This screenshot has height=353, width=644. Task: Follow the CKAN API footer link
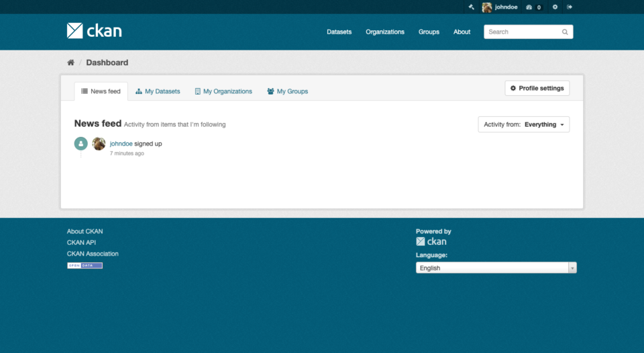81,242
